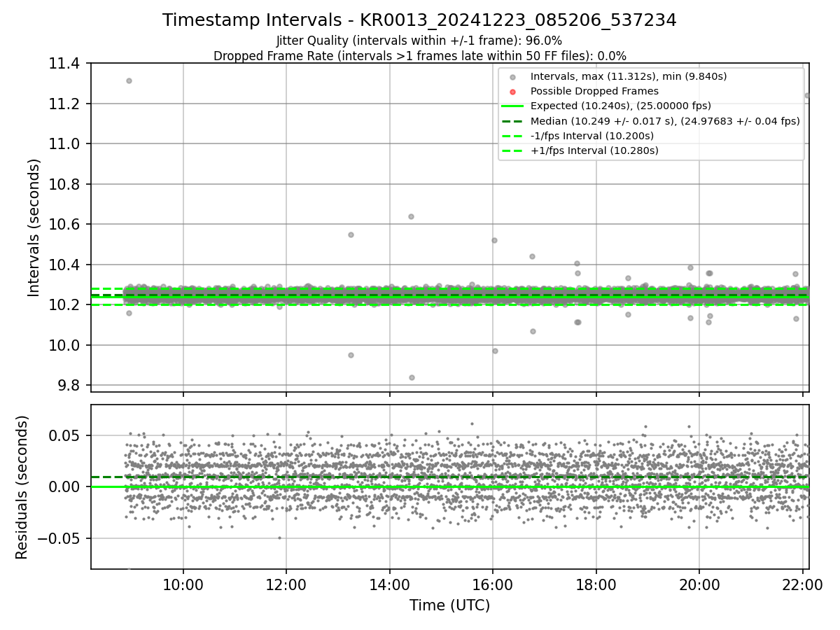This screenshot has height=630, width=840.
Task: Click the '10.6' tick label on the intervals axis
Action: coord(66,225)
